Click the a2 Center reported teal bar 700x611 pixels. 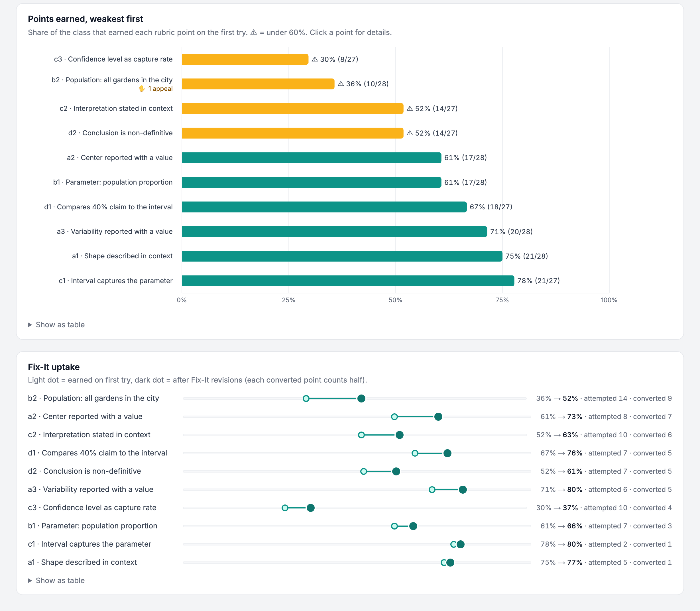point(312,158)
